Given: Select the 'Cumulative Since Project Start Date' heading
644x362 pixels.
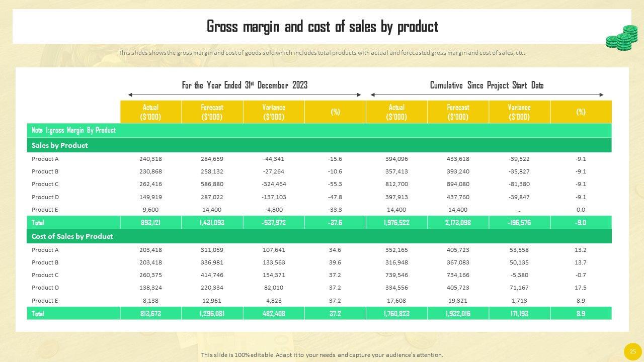Looking at the screenshot, I should coord(487,85).
